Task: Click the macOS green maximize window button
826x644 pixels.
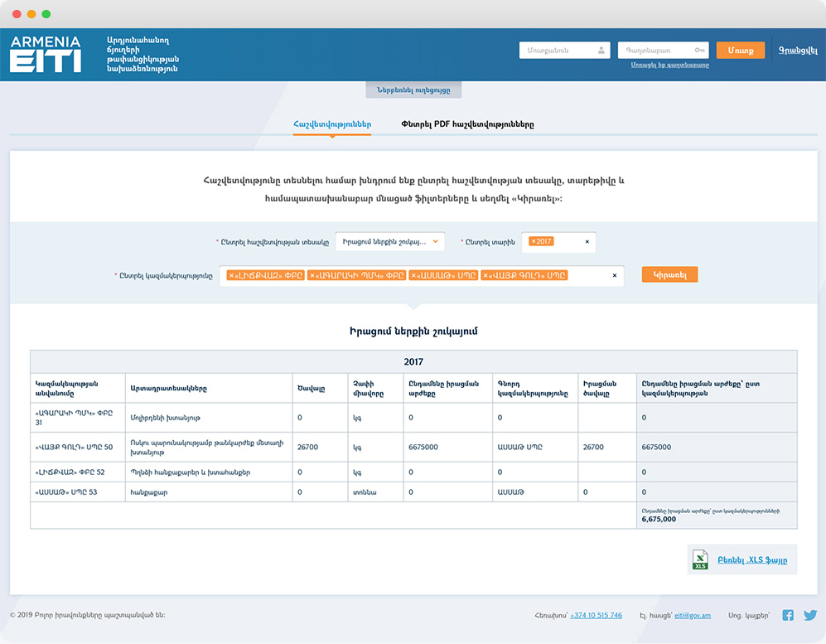Action: coord(46,14)
